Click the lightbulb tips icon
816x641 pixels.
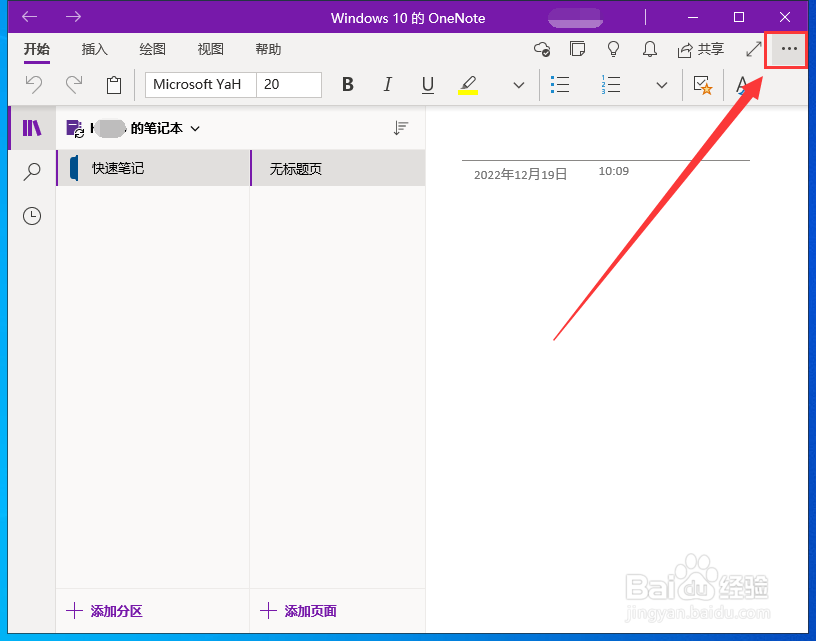(x=614, y=49)
